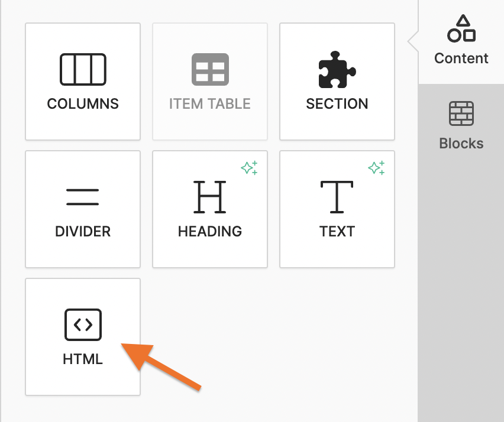Click the Content tab shapes icon
The image size is (504, 422).
(461, 29)
